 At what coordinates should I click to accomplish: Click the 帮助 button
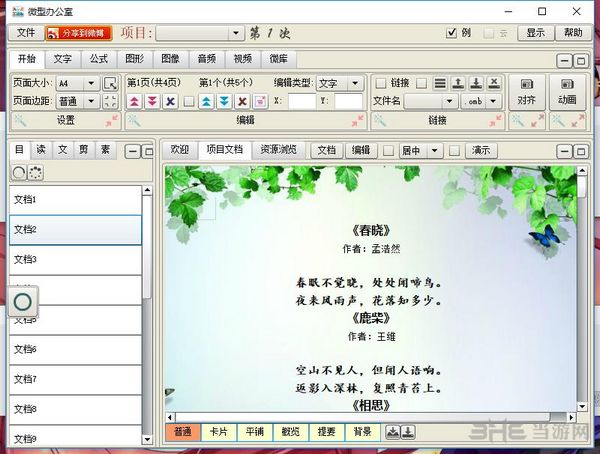coord(573,33)
